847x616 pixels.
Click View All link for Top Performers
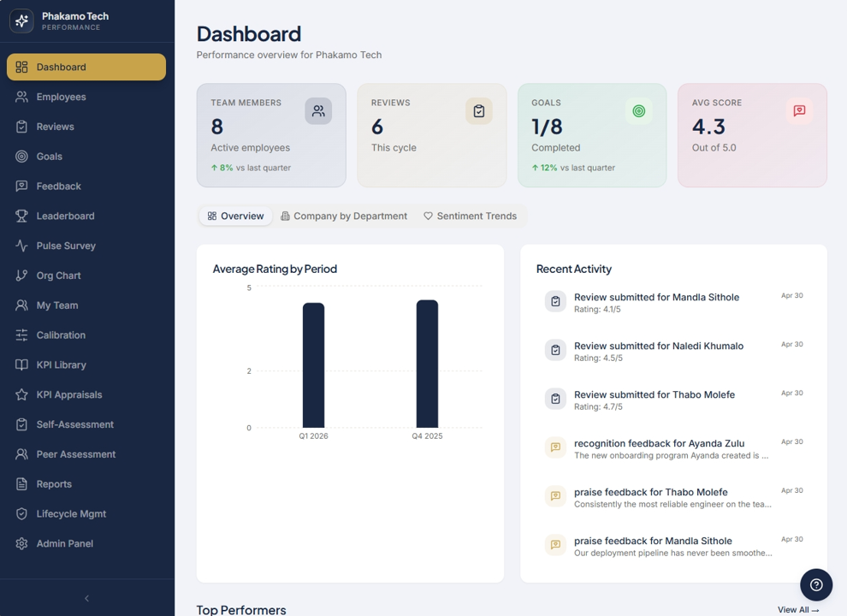(798, 609)
